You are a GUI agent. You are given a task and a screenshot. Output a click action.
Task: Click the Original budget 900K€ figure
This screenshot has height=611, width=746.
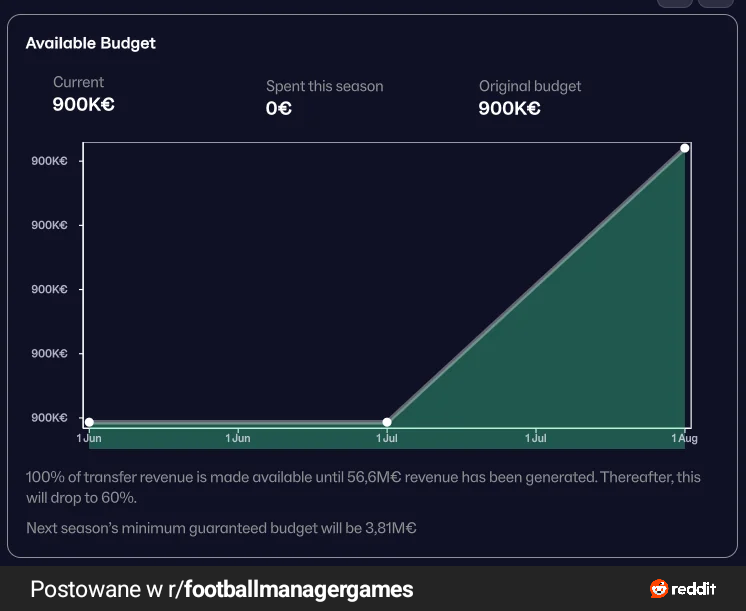(510, 108)
